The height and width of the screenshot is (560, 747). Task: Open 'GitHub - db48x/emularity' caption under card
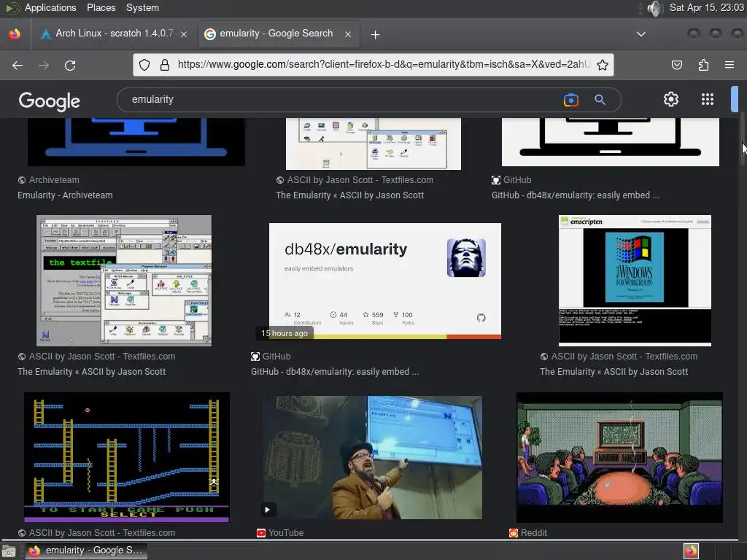335,372
